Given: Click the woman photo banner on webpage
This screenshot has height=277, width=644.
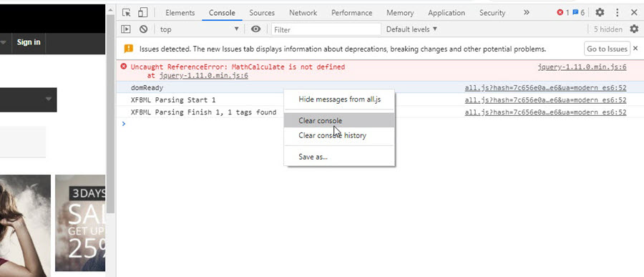Looking at the screenshot, I should pos(25,225).
